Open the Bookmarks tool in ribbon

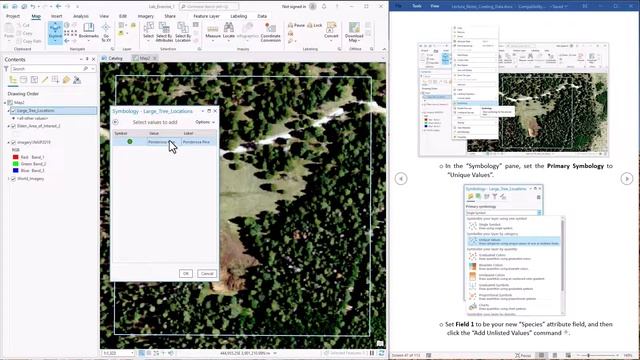89,31
